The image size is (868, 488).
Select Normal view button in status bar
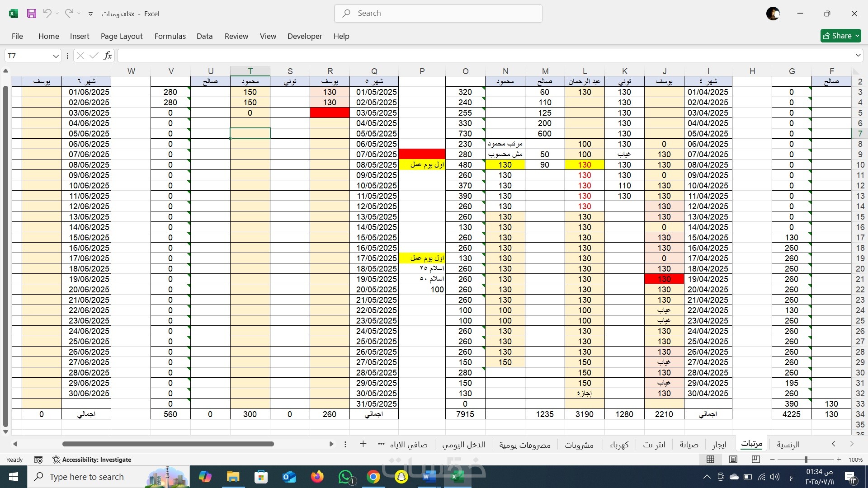pyautogui.click(x=710, y=460)
